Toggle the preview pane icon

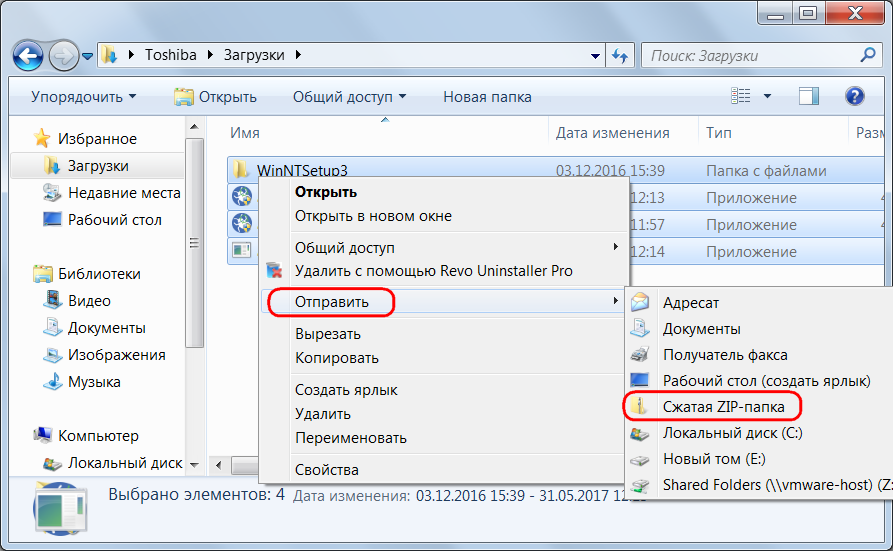[808, 96]
